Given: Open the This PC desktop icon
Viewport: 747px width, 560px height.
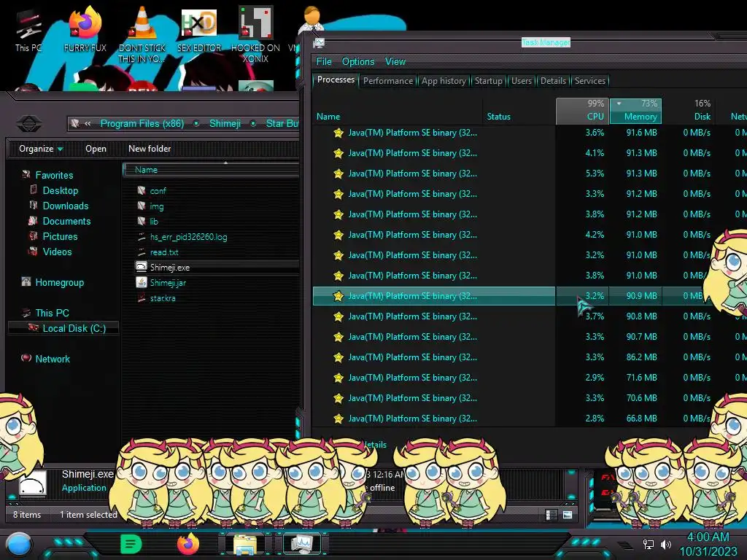Looking at the screenshot, I should [x=28, y=29].
